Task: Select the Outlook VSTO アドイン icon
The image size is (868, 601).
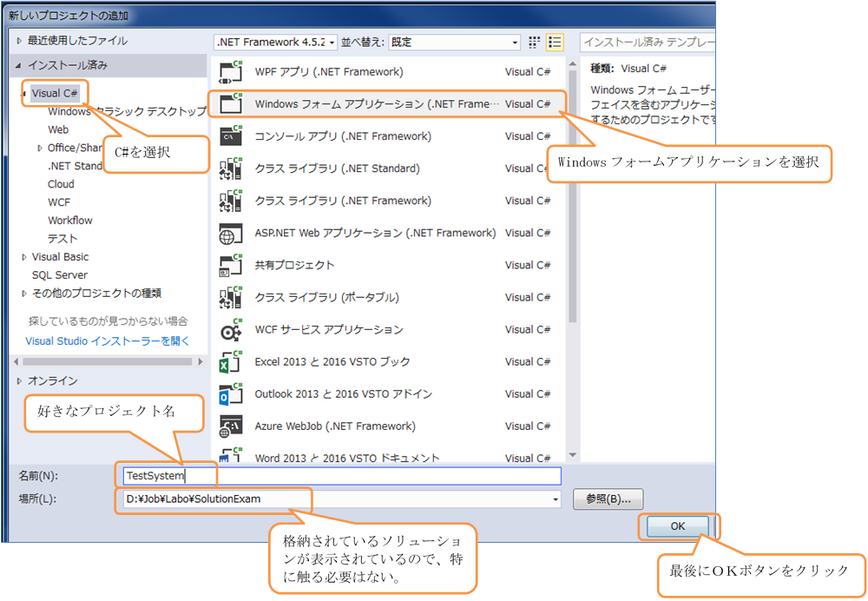Action: pyautogui.click(x=231, y=394)
